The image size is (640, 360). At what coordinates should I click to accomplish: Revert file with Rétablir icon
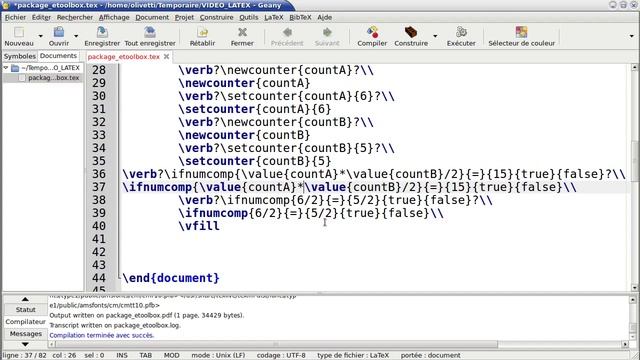point(202,32)
